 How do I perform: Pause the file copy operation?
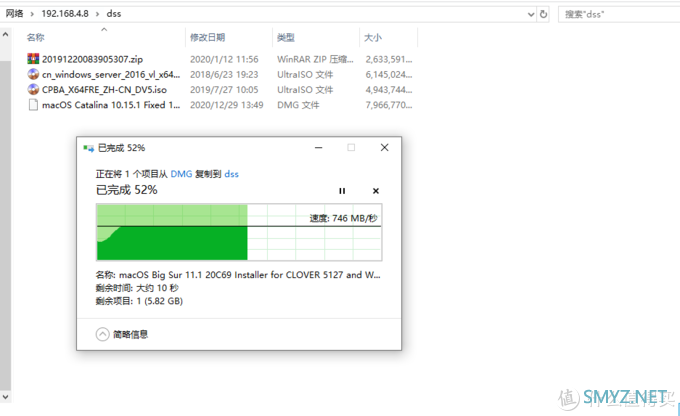coord(342,191)
